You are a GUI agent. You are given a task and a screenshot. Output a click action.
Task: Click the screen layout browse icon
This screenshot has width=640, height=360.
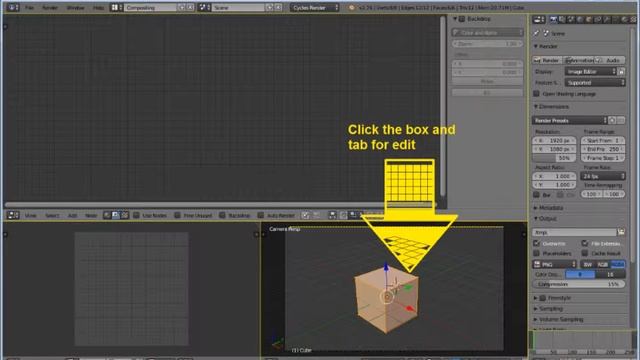(117, 7)
